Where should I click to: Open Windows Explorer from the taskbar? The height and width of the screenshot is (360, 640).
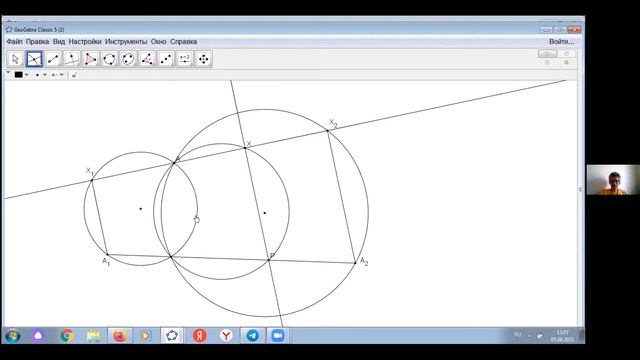click(x=93, y=336)
